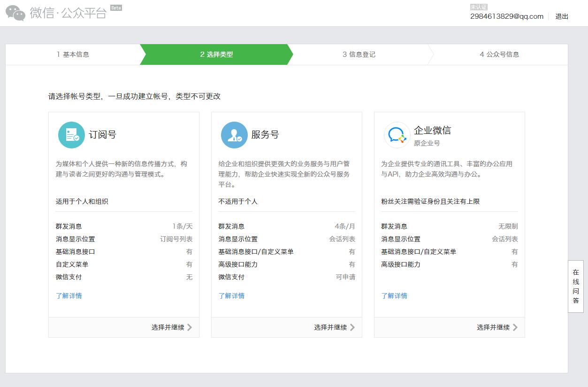The height and width of the screenshot is (387, 588).
Task: Log out using 退出 link
Action: click(562, 16)
